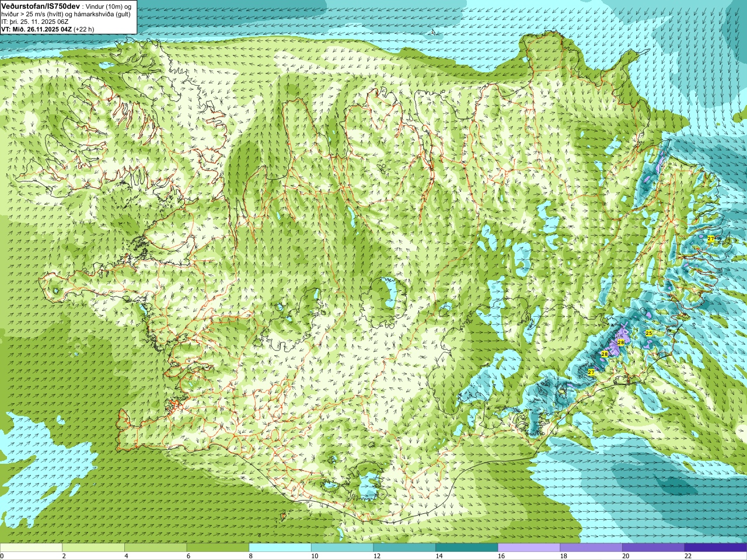Viewport: 747px width, 560px height.
Task: Click the legend scale label '10'
Action: [x=315, y=556]
